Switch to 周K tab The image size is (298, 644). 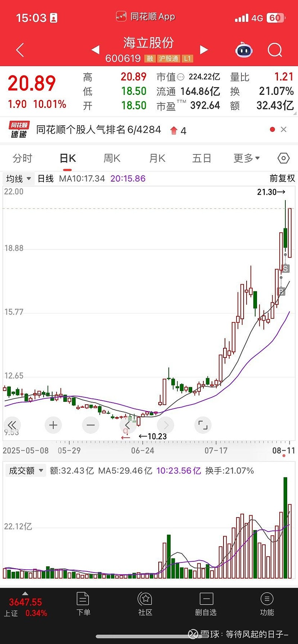click(112, 158)
